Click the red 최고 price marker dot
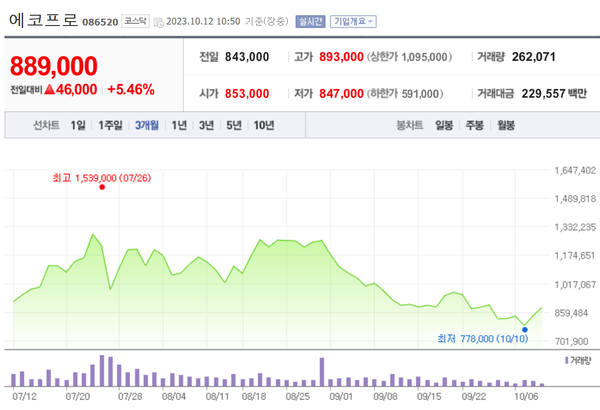 [102, 187]
